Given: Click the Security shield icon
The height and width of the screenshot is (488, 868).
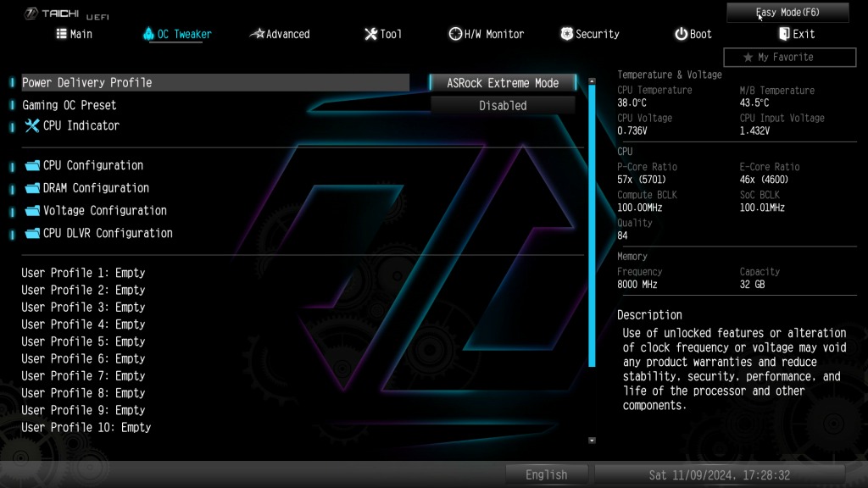Looking at the screenshot, I should point(567,34).
